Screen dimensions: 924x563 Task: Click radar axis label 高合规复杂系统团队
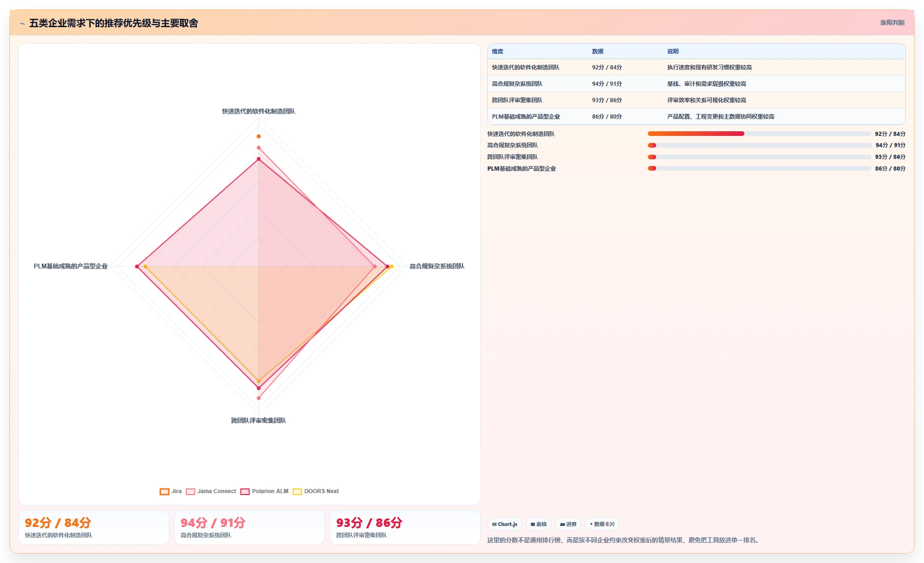[437, 266]
